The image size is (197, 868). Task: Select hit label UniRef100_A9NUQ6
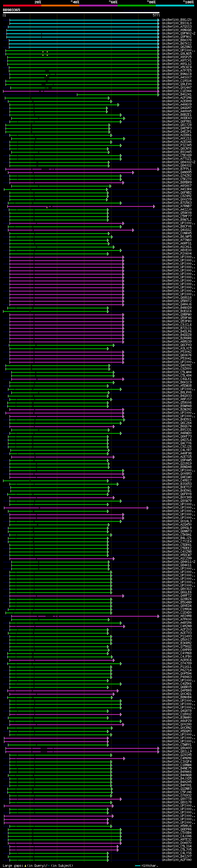click(x=177, y=30)
